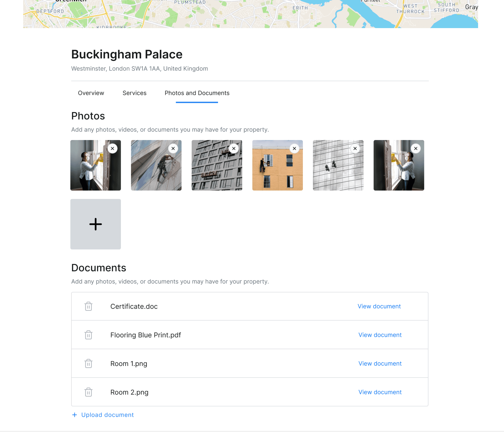
Task: Click the Buckingham Palace property title
Action: click(x=127, y=54)
